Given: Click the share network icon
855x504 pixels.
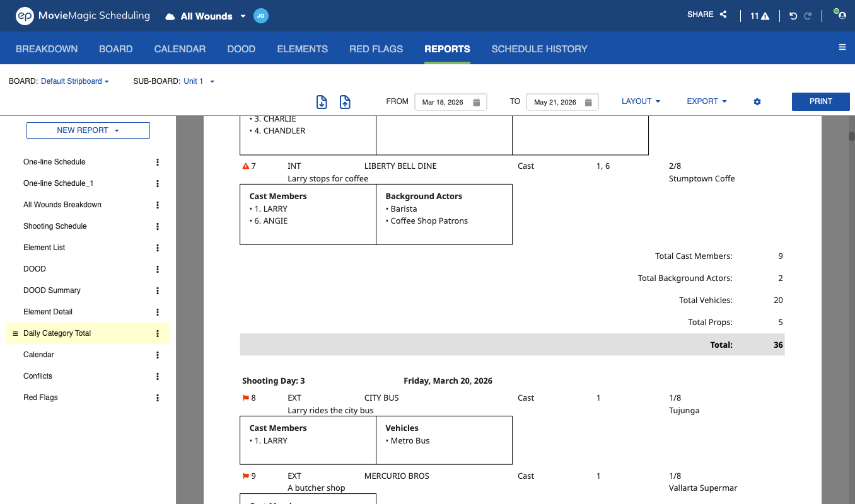Looking at the screenshot, I should [x=723, y=14].
